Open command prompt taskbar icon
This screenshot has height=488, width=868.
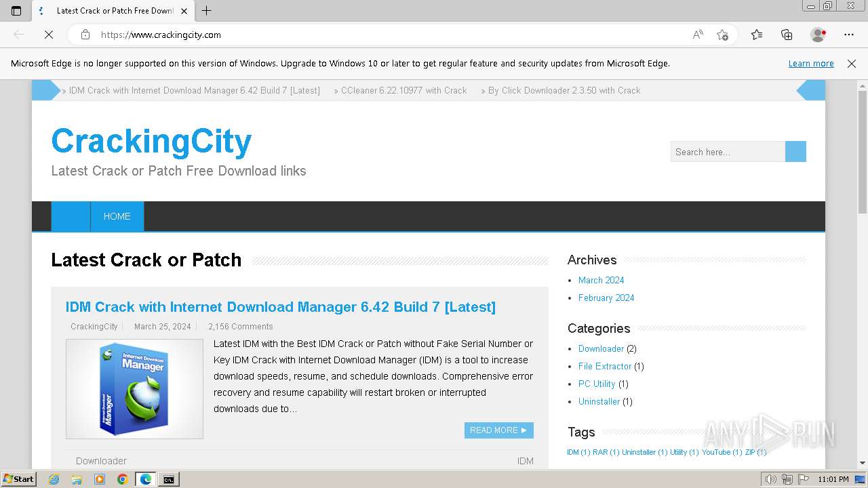[168, 479]
